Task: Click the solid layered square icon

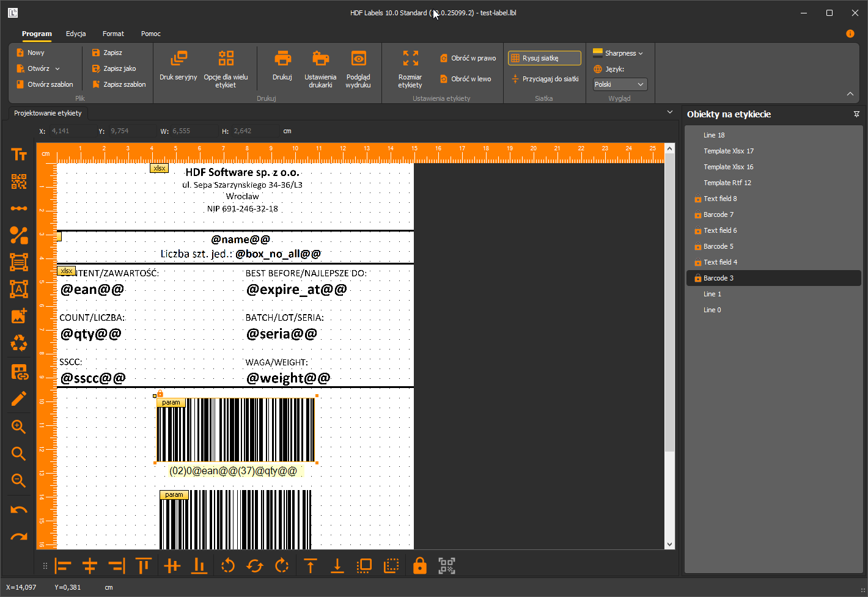Action: pos(364,566)
